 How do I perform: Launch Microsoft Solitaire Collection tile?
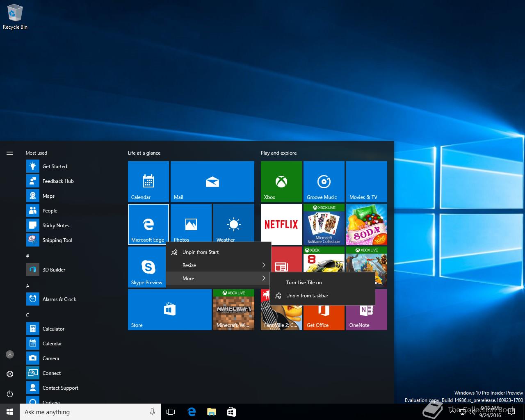(324, 224)
